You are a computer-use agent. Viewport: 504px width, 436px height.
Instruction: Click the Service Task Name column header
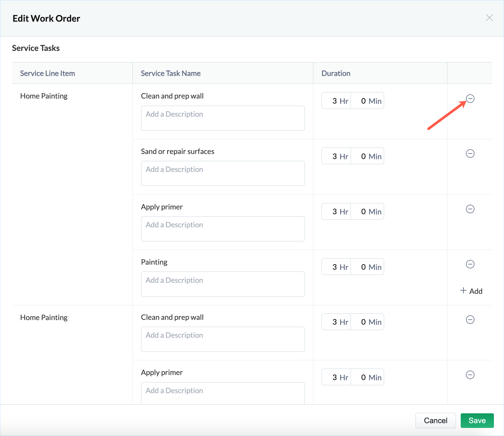click(170, 73)
